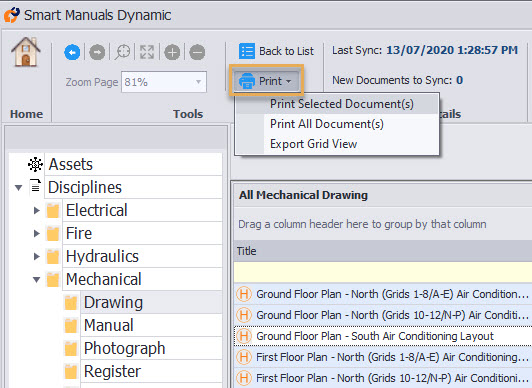The width and height of the screenshot is (532, 388).
Task: Expand the Electrical folder
Action: 37,210
